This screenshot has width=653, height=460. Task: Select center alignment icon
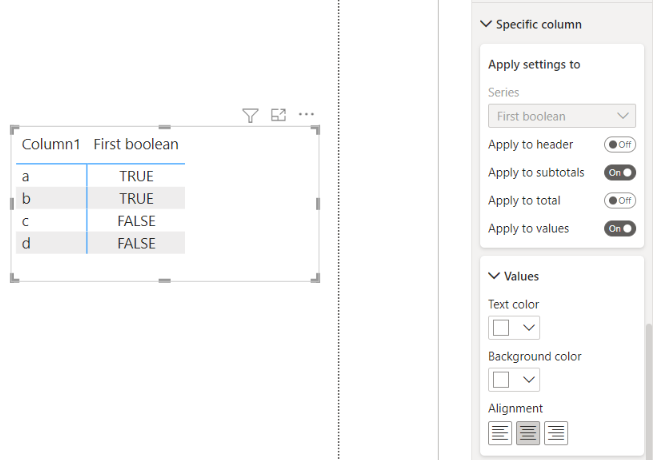pos(528,433)
